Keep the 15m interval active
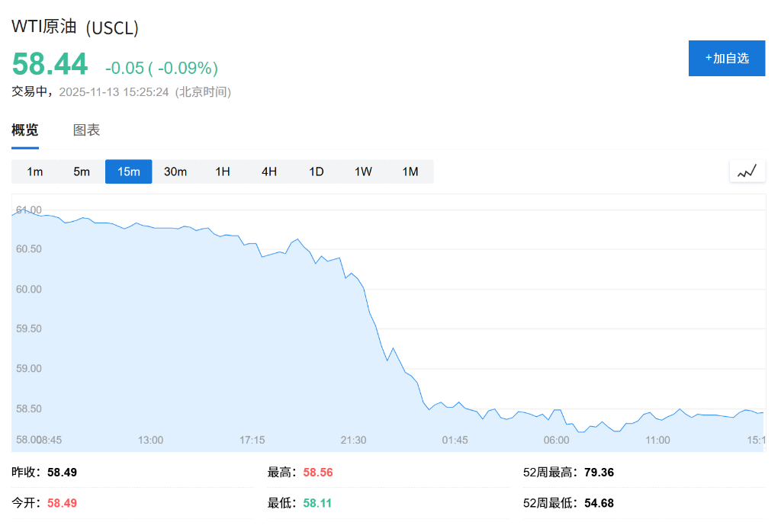Screen dimensions: 781x532 128,171
